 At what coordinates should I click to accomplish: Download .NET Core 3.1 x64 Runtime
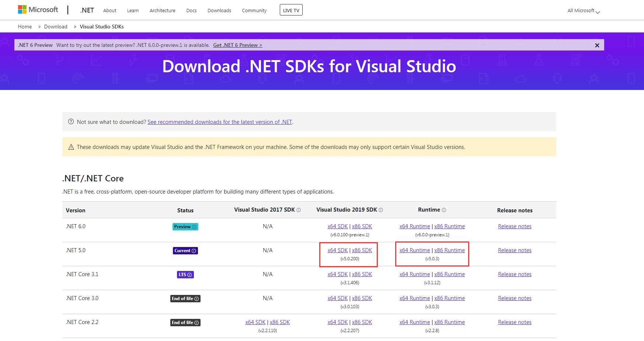pyautogui.click(x=415, y=274)
